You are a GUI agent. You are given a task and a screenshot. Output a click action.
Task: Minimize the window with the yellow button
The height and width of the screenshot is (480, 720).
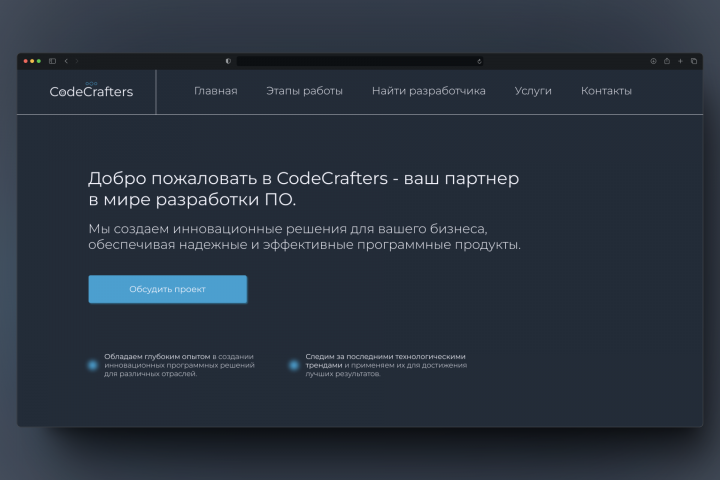32,61
